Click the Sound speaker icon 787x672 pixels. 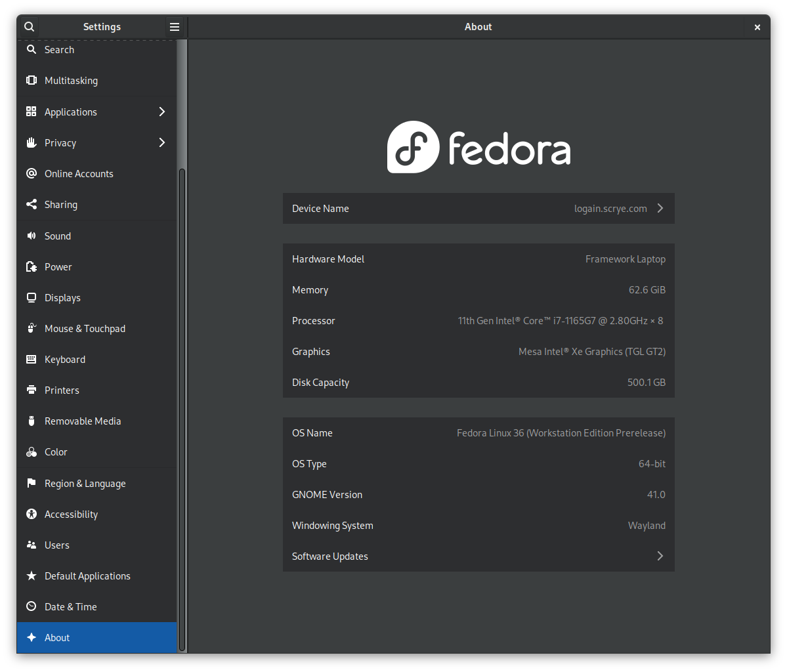pos(31,236)
